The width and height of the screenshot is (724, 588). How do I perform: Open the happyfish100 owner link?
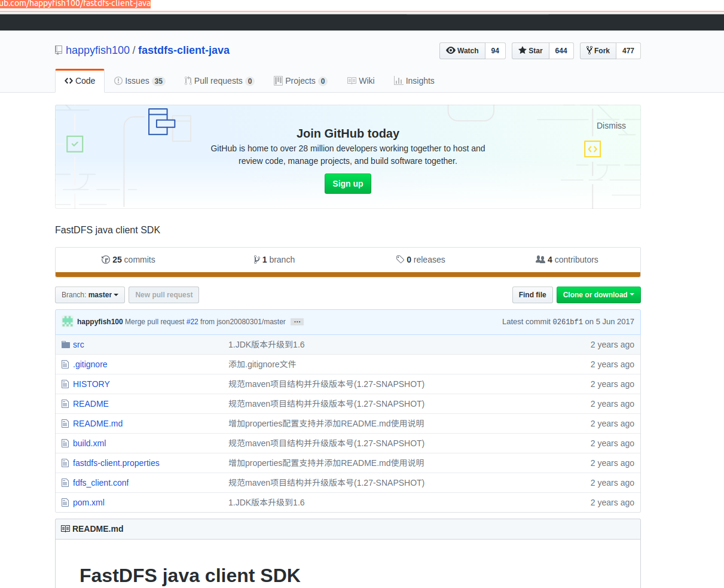(97, 50)
